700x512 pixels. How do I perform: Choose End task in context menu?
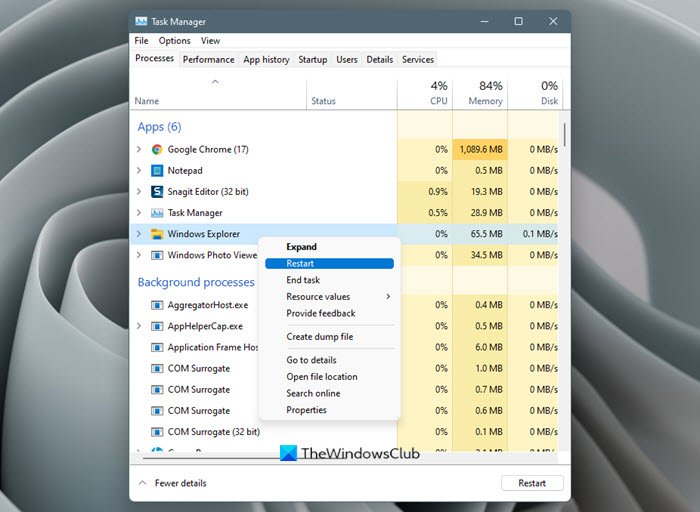point(329,280)
